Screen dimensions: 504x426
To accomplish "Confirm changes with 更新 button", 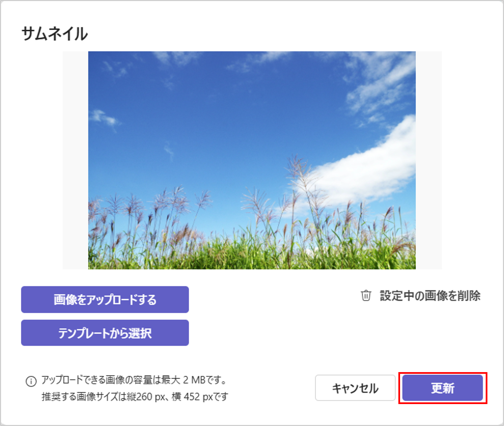I will point(443,388).
